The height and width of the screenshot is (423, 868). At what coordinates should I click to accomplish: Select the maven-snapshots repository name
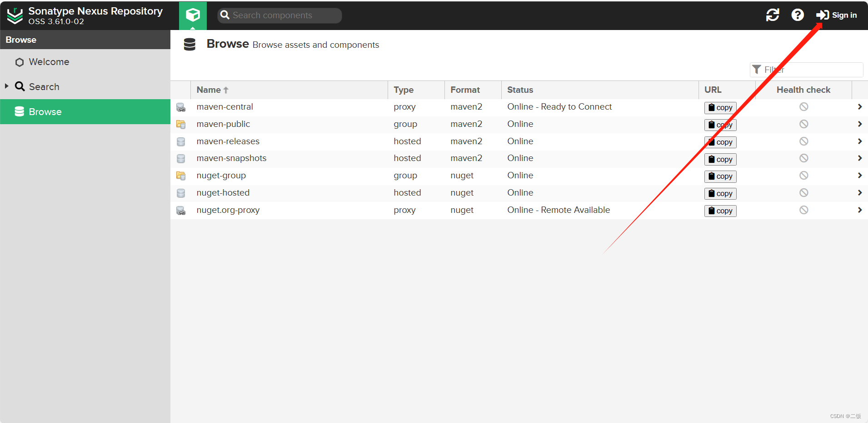pos(231,158)
